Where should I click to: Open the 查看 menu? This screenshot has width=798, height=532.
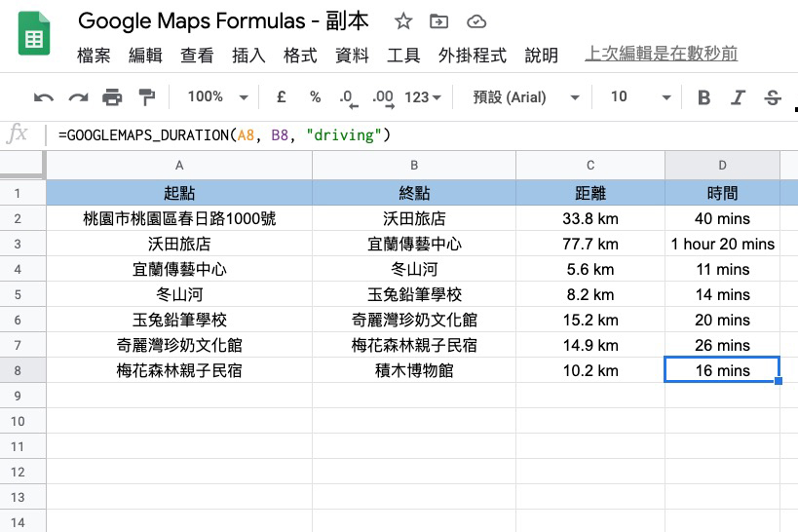click(197, 55)
